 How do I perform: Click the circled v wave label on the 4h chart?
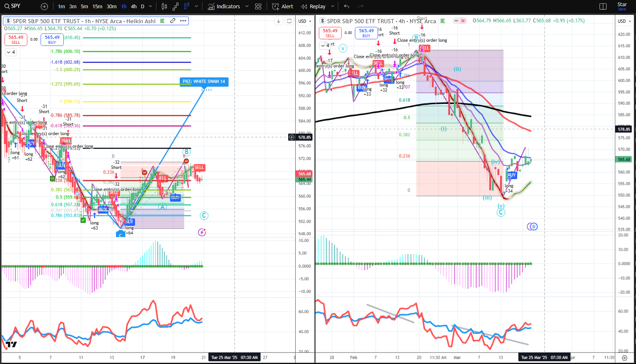pos(343,48)
